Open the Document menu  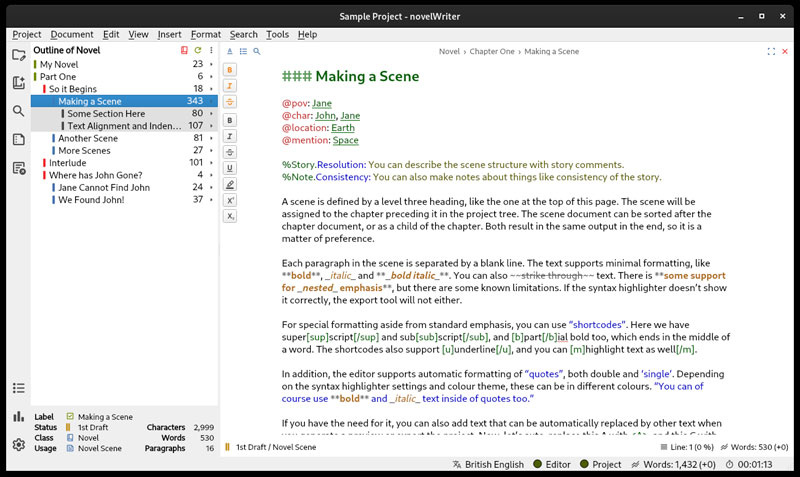point(72,34)
